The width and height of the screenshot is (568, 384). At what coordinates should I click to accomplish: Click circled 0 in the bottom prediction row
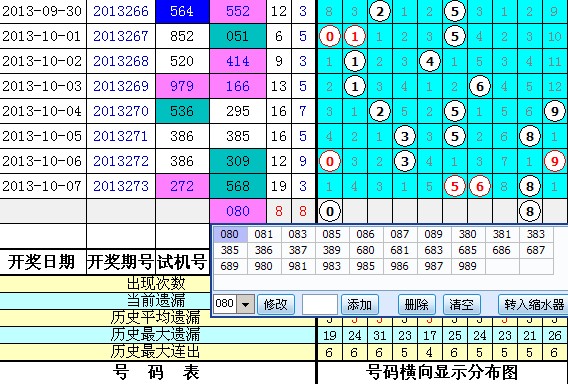coord(330,211)
